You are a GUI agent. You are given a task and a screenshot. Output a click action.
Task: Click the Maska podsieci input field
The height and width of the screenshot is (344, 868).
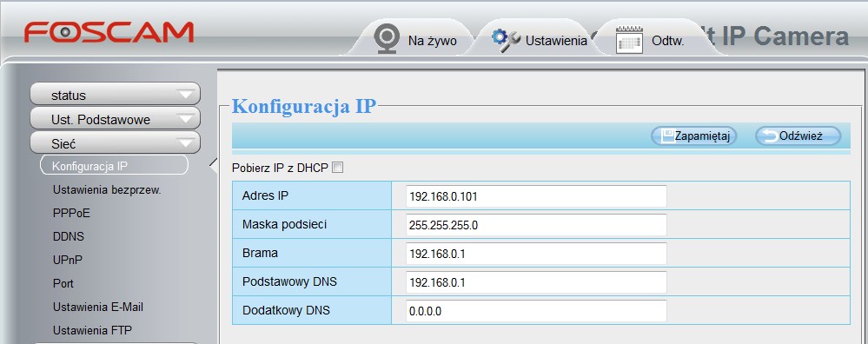pos(536,225)
